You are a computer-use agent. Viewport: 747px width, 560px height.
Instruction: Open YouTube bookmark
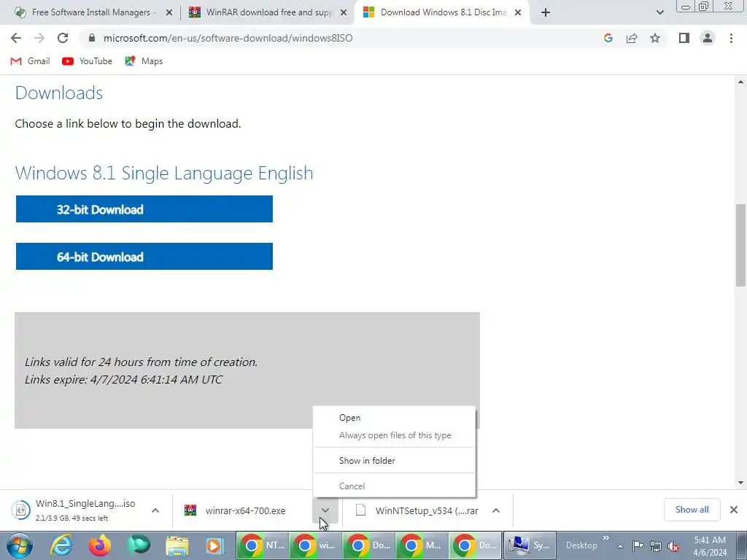coord(87,61)
